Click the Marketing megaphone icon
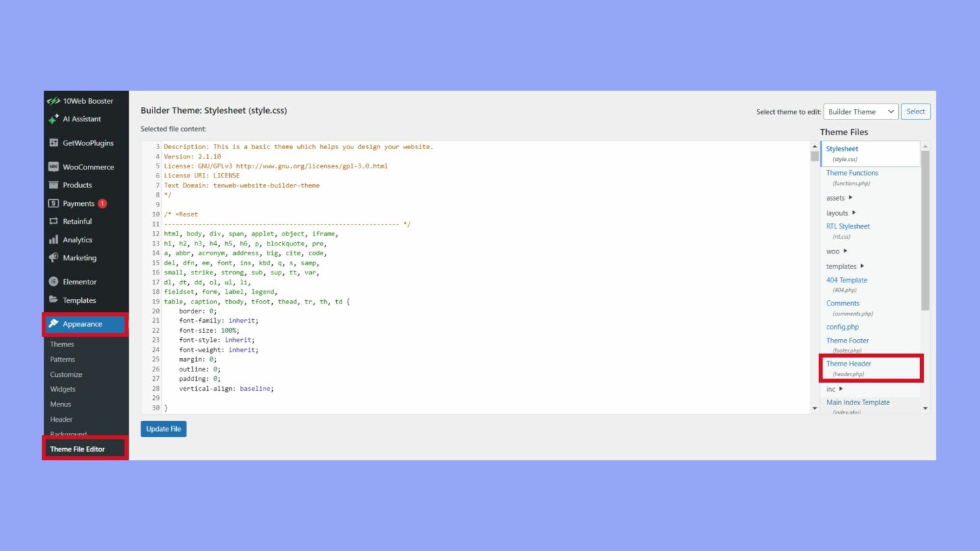The width and height of the screenshot is (980, 551). [54, 257]
